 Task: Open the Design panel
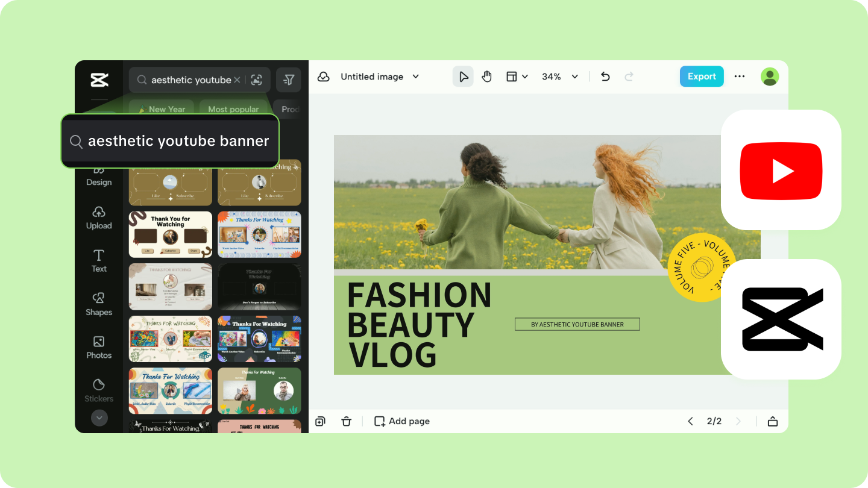(x=99, y=177)
